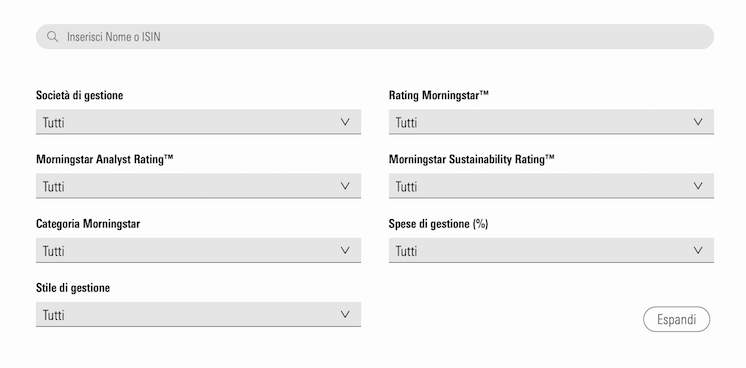Open the Morningstar Sustainability Rating dropdown
This screenshot has height=368, width=746.
551,186
